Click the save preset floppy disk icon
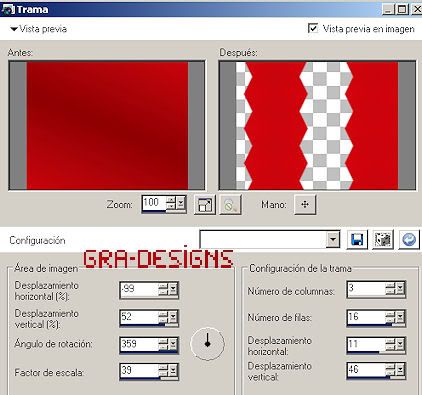 tap(357, 239)
